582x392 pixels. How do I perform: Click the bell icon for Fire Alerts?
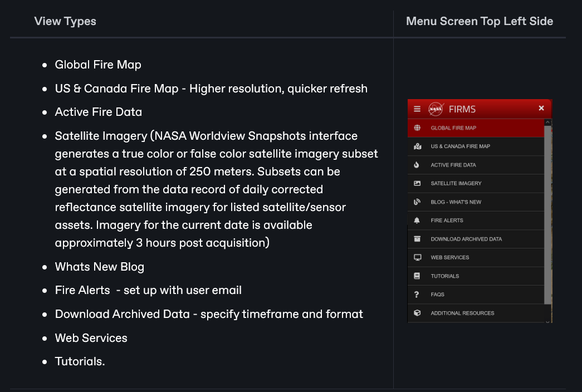tap(417, 220)
